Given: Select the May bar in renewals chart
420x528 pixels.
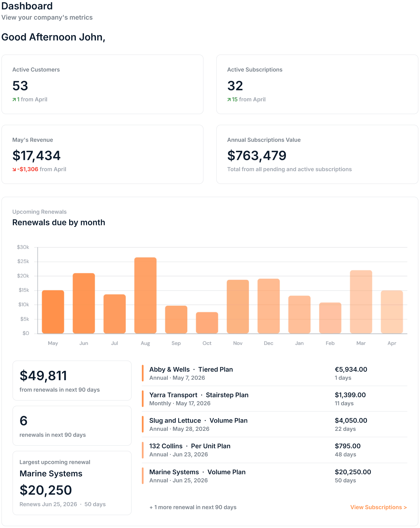Looking at the screenshot, I should 53,312.
